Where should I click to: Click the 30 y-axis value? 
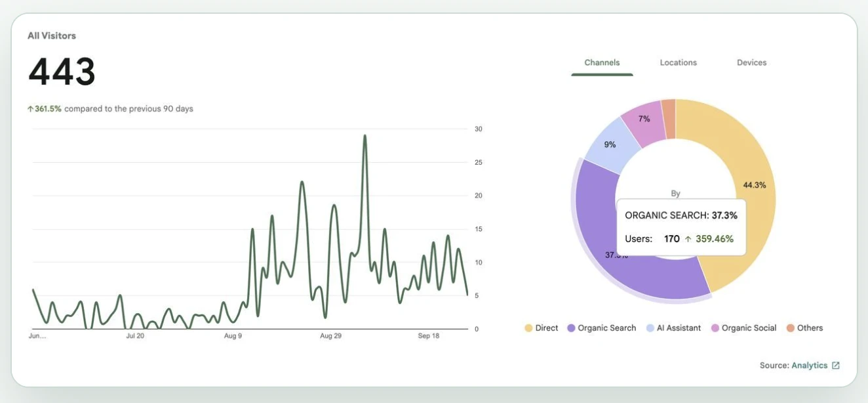[479, 129]
